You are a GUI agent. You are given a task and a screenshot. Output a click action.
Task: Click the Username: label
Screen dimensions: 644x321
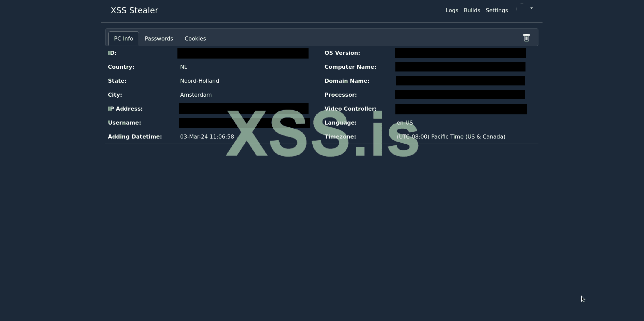pyautogui.click(x=125, y=123)
